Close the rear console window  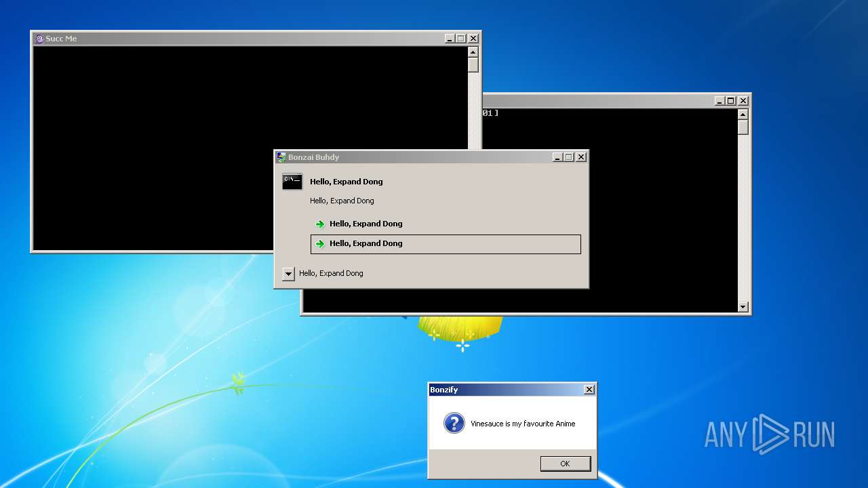743,101
